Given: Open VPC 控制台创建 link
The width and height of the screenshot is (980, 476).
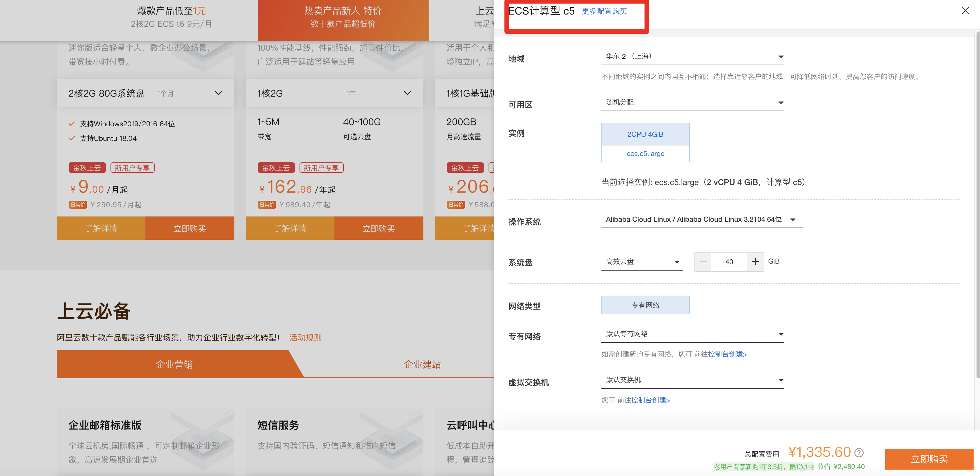Looking at the screenshot, I should coord(727,354).
